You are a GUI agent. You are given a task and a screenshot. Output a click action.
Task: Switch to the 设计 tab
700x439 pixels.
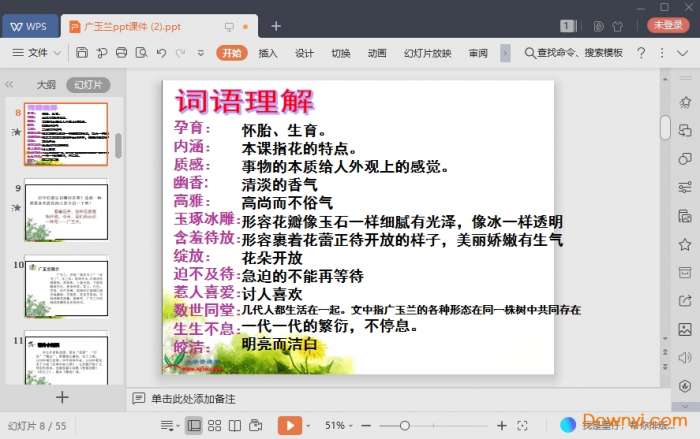click(304, 53)
